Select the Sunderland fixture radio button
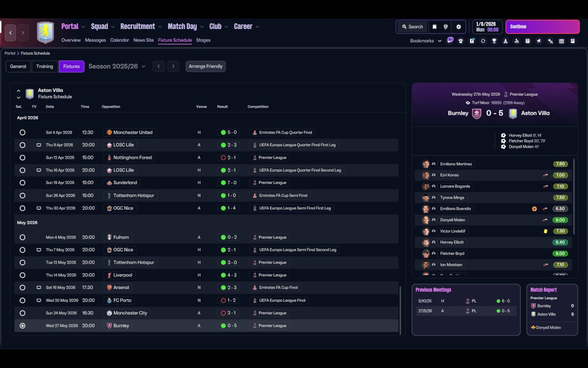The width and height of the screenshot is (588, 368). (x=23, y=183)
